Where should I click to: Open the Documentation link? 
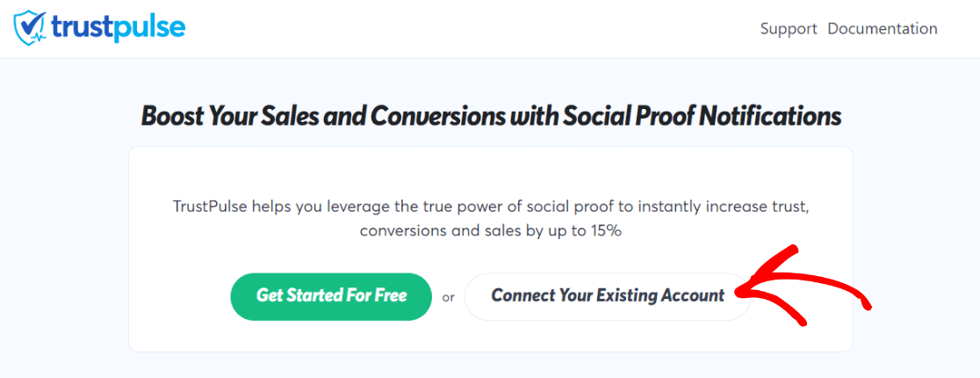(x=882, y=29)
